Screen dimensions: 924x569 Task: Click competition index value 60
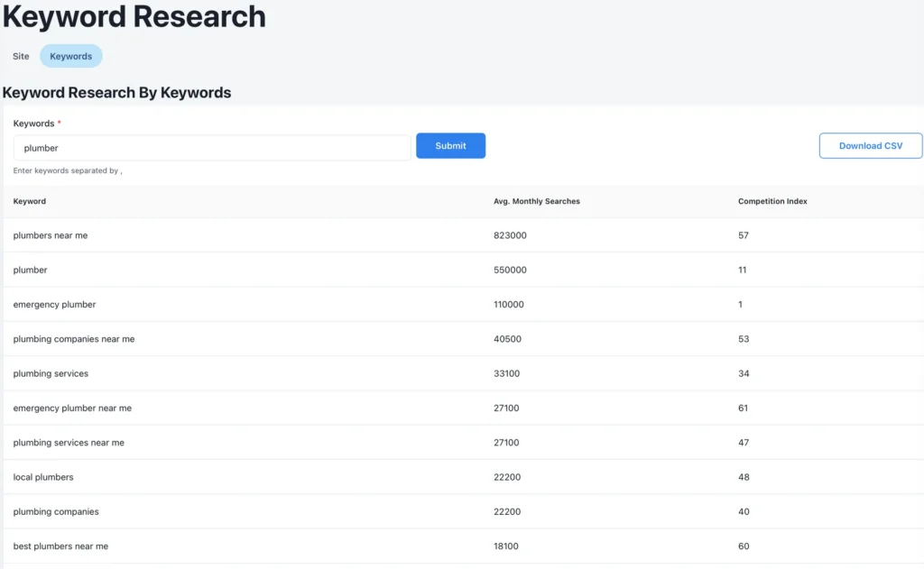tap(744, 546)
